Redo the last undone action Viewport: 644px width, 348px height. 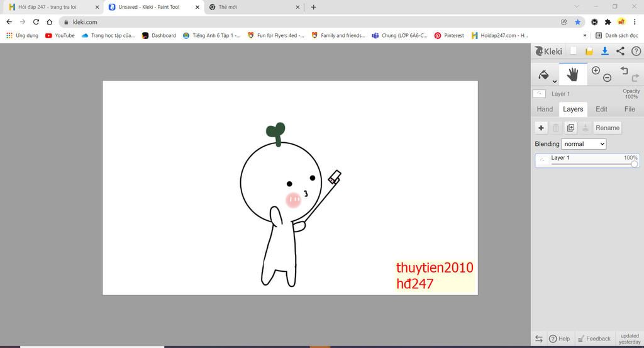tap(635, 77)
